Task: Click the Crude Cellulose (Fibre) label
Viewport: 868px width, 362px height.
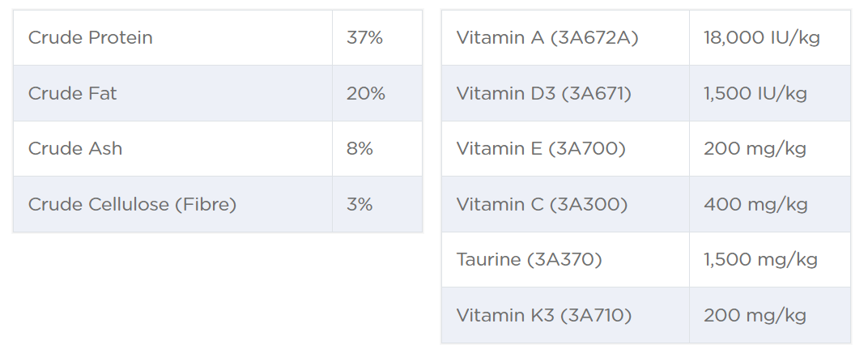Action: pos(132,204)
